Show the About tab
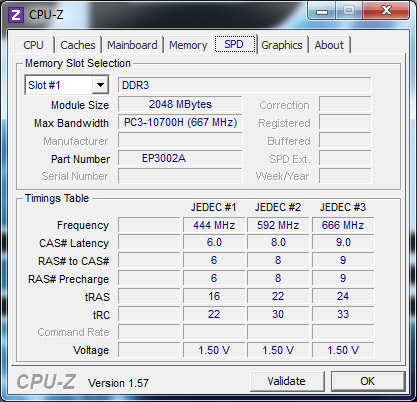 click(329, 45)
